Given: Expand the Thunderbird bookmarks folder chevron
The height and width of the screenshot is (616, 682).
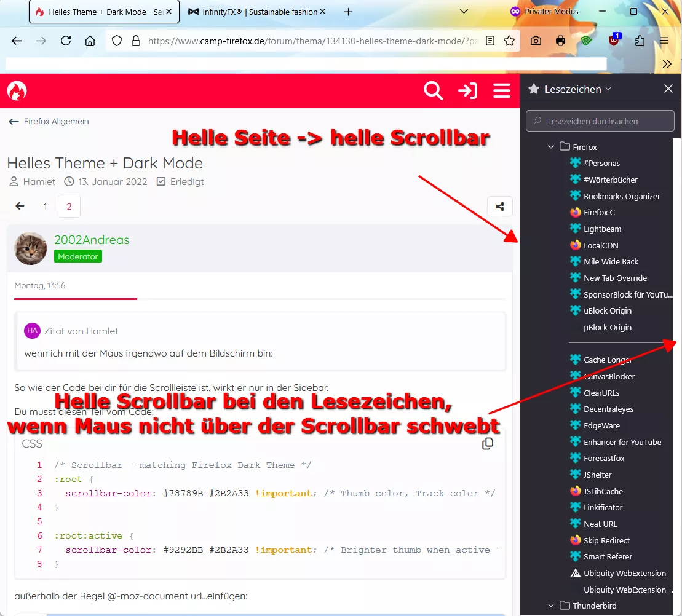Looking at the screenshot, I should click(550, 606).
